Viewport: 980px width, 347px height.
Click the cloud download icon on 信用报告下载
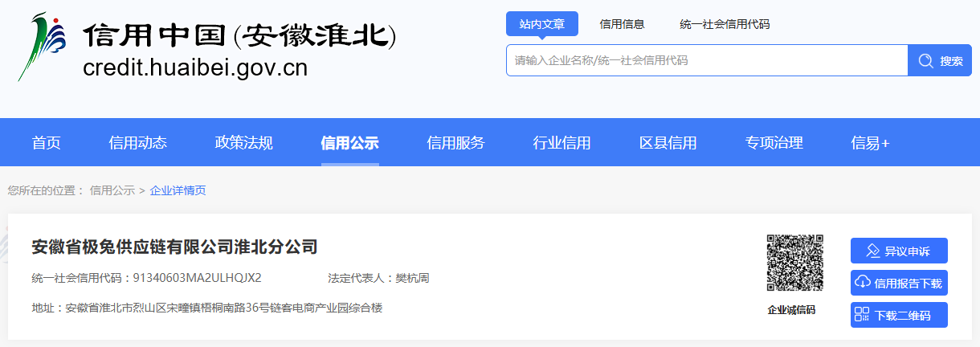(x=863, y=282)
